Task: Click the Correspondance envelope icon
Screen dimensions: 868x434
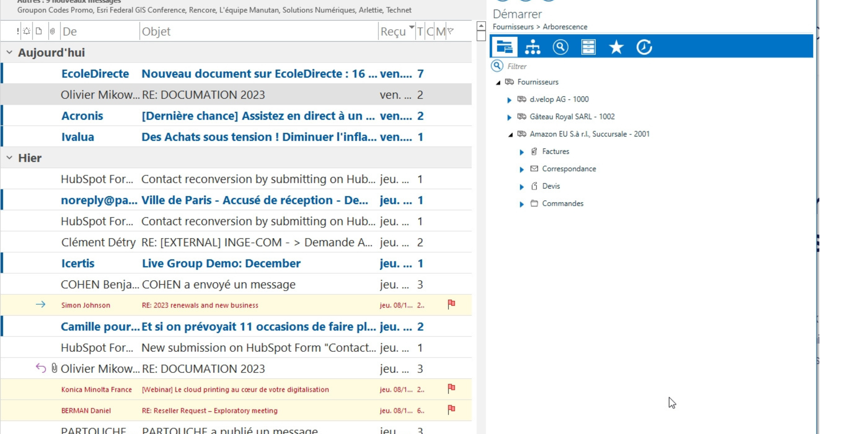Action: point(534,169)
